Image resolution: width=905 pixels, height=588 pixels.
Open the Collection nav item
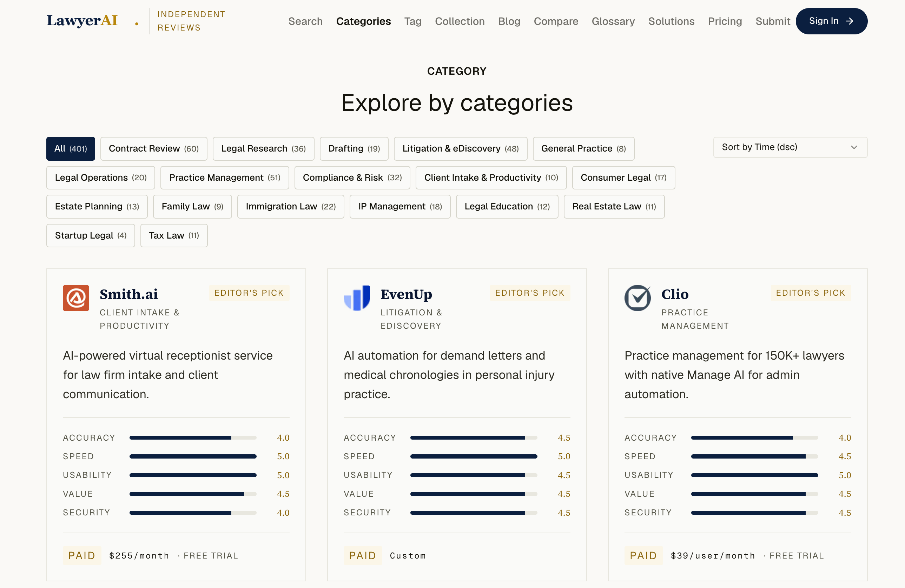[460, 21]
